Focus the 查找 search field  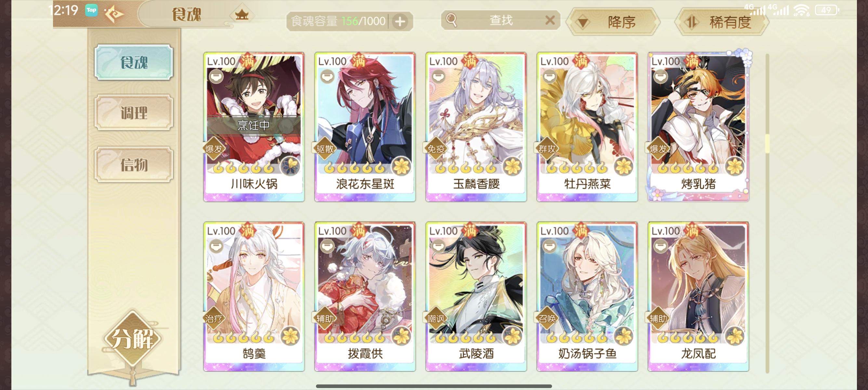(x=500, y=20)
